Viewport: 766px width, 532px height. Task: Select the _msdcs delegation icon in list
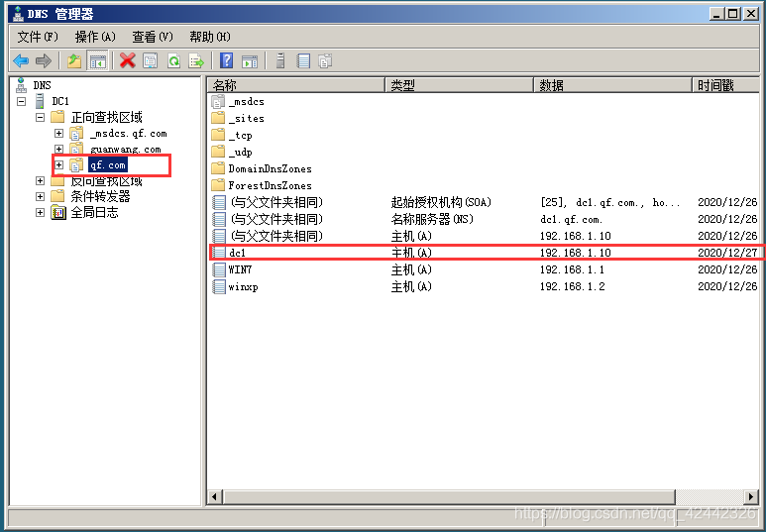218,102
